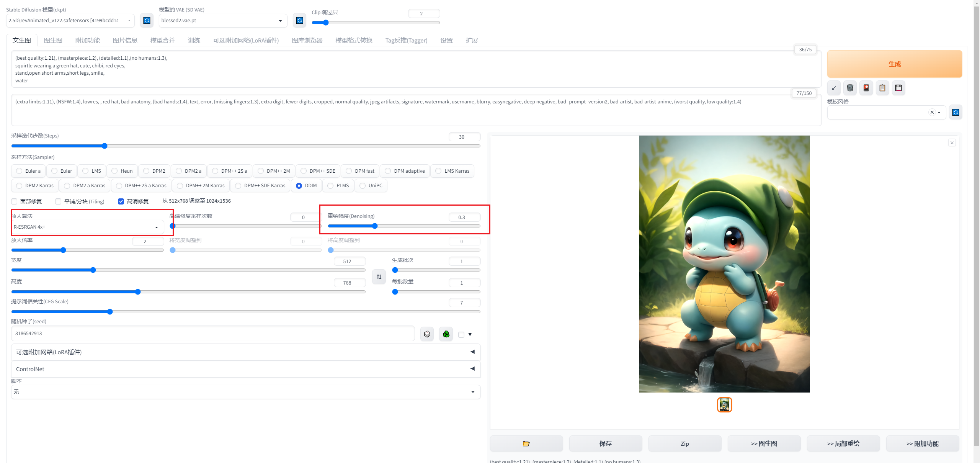980x463 pixels.
Task: Open the VAE blessed2.vae.pt dropdown
Action: pyautogui.click(x=223, y=20)
